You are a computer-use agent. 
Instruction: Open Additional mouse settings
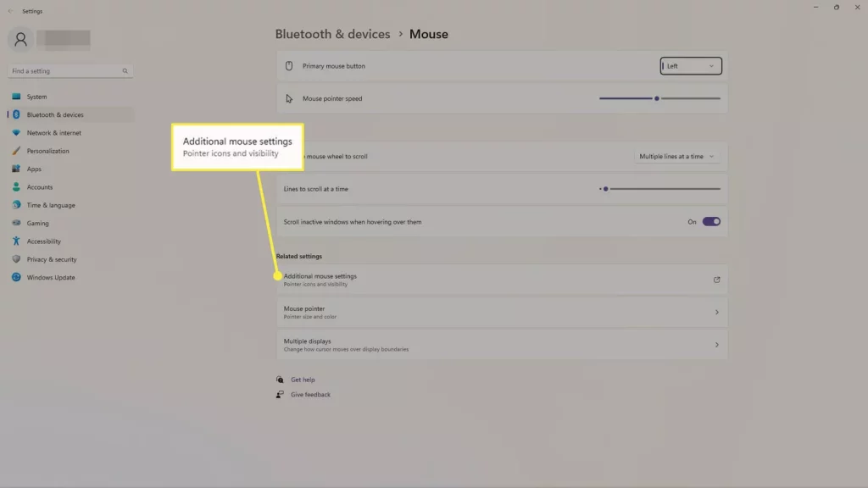click(x=502, y=280)
